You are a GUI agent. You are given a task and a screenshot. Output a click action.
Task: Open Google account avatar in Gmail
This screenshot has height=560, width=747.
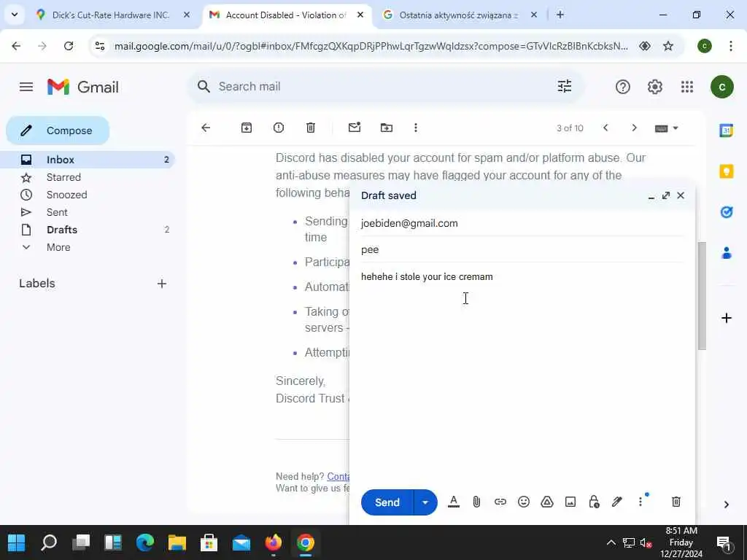721,87
